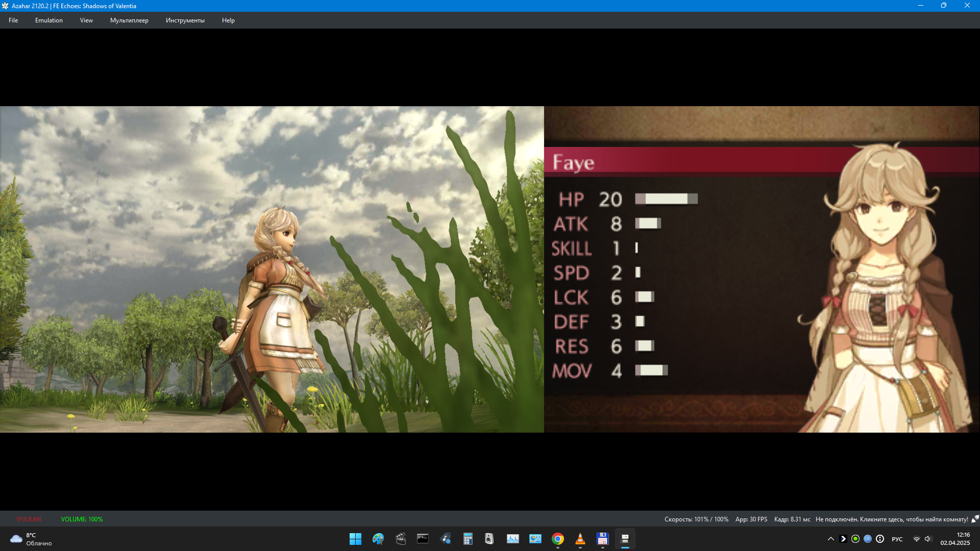Screen dimensions: 980x551
Task: Open the Paint palette app in taskbar
Action: [378, 539]
